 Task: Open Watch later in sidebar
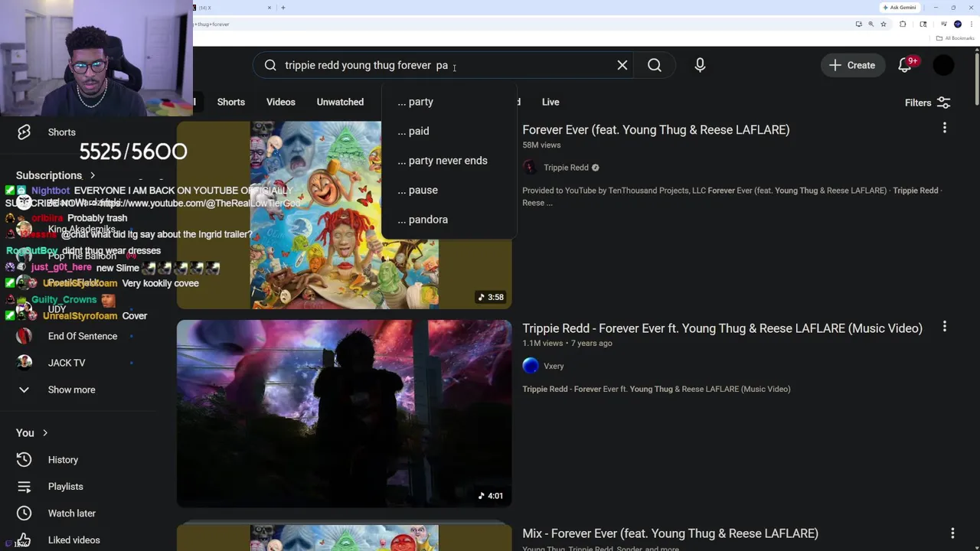(71, 514)
